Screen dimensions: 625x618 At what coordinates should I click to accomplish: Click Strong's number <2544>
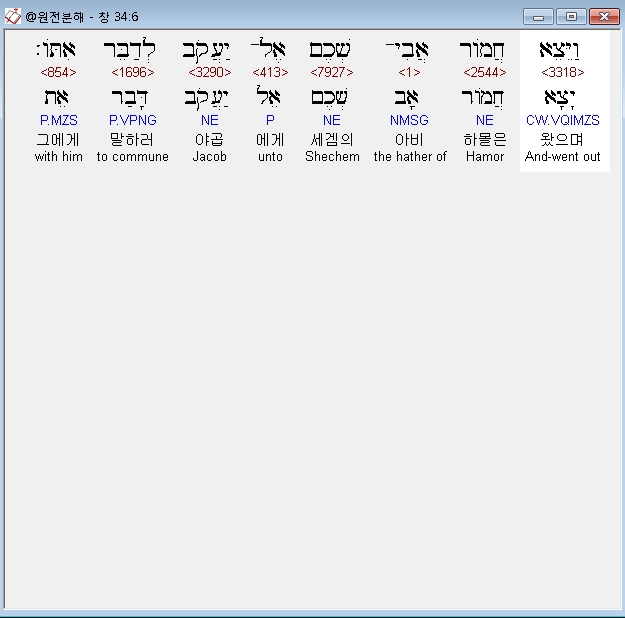click(485, 72)
